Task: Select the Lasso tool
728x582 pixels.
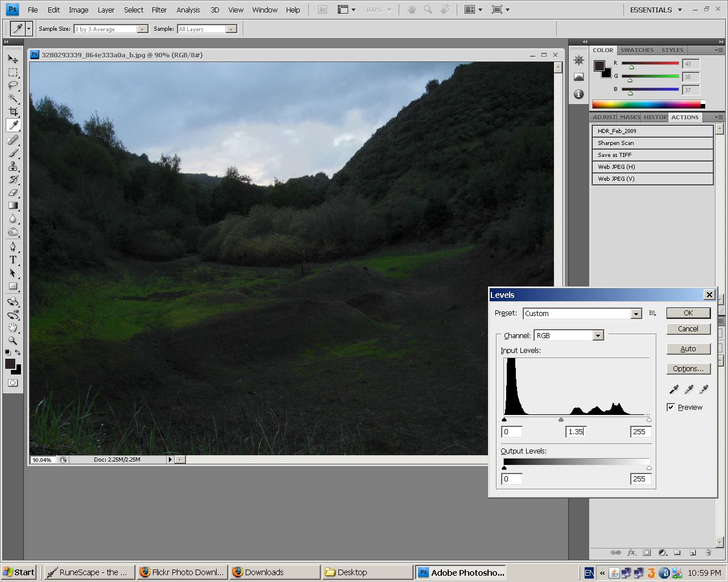Action: [13, 85]
